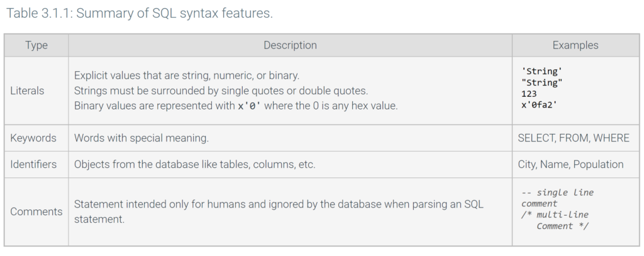The width and height of the screenshot is (644, 256).
Task: Click the single line comment example
Action: click(x=557, y=198)
